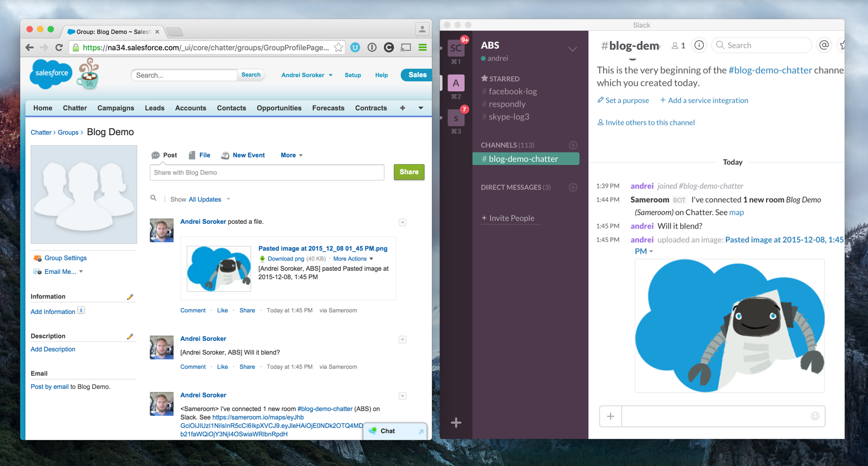
Task: Add a tab with plus icon in Salesforce nav
Action: tap(402, 108)
